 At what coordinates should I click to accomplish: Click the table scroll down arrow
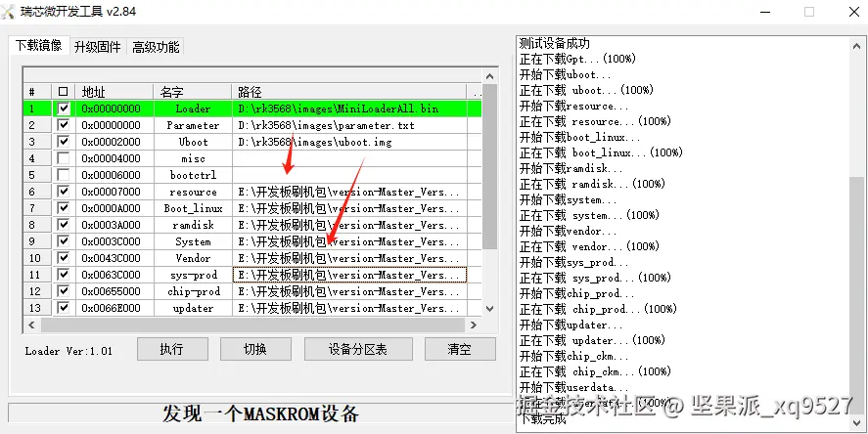(x=489, y=309)
